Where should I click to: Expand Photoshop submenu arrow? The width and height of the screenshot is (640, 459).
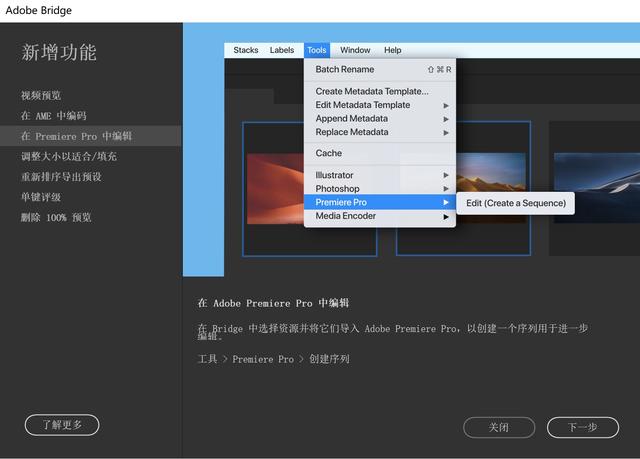point(446,188)
